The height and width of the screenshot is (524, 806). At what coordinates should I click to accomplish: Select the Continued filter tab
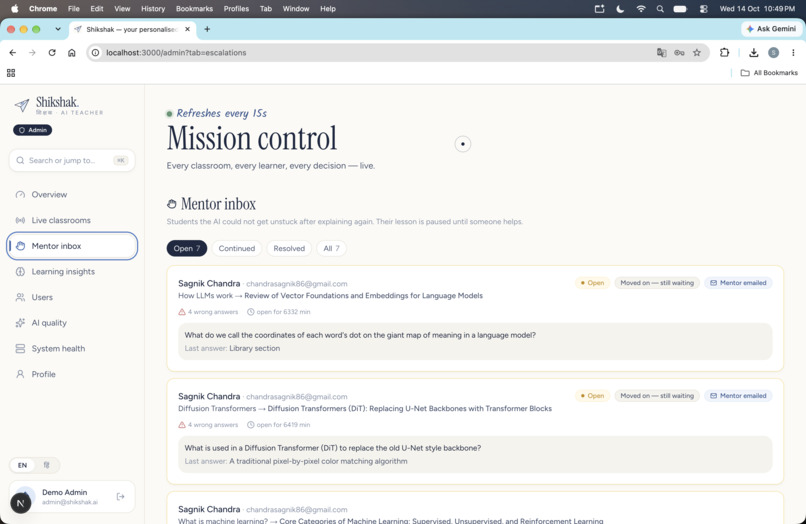pos(236,248)
